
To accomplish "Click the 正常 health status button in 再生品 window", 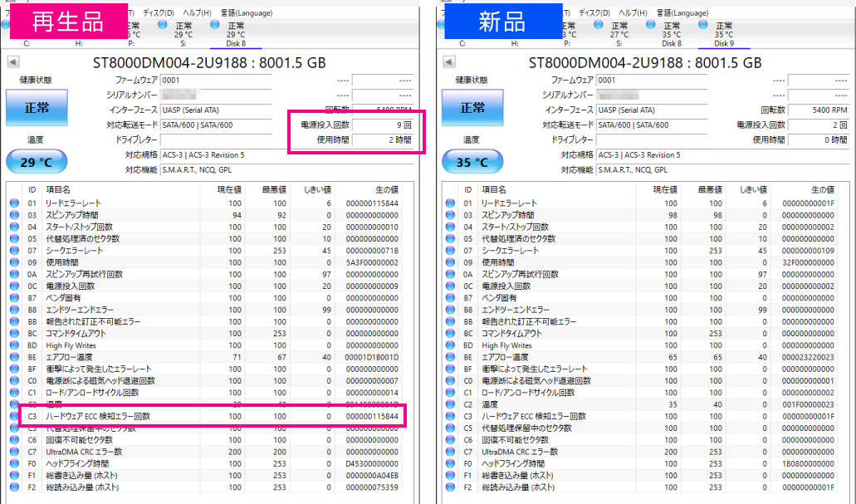I will coord(37,108).
